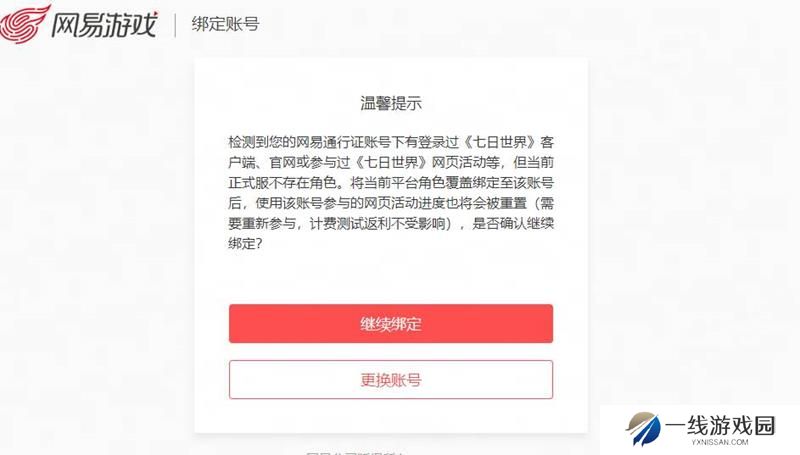
Task: Click the 计费测试返利不受影响 text
Action: click(x=378, y=223)
